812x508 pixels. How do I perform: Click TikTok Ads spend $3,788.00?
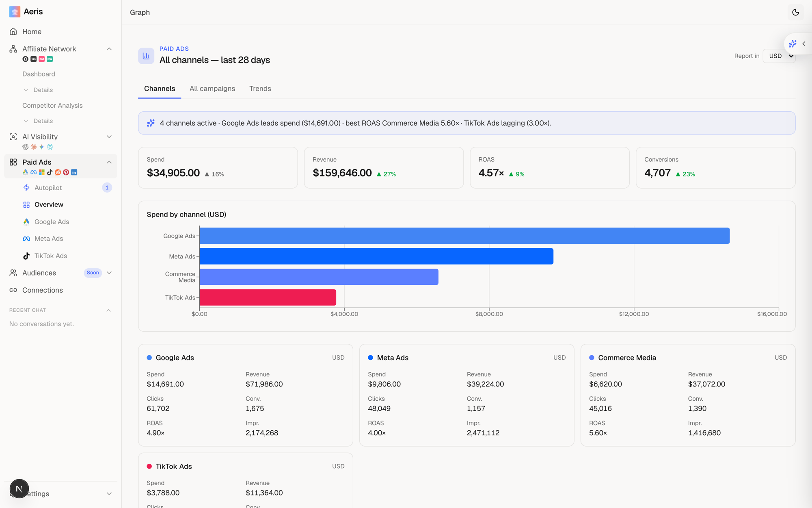[163, 493]
